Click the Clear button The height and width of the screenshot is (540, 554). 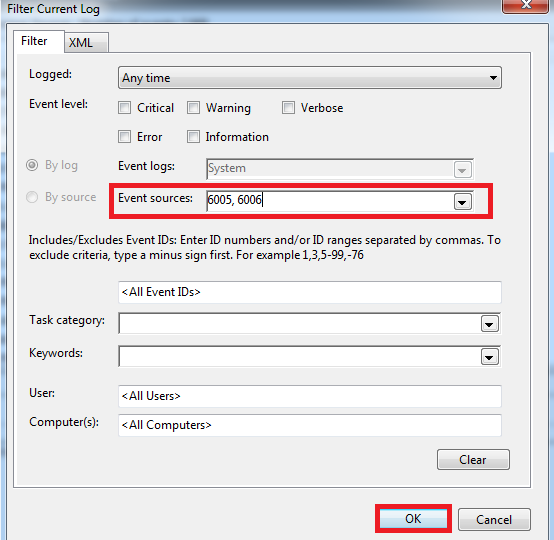click(x=473, y=459)
